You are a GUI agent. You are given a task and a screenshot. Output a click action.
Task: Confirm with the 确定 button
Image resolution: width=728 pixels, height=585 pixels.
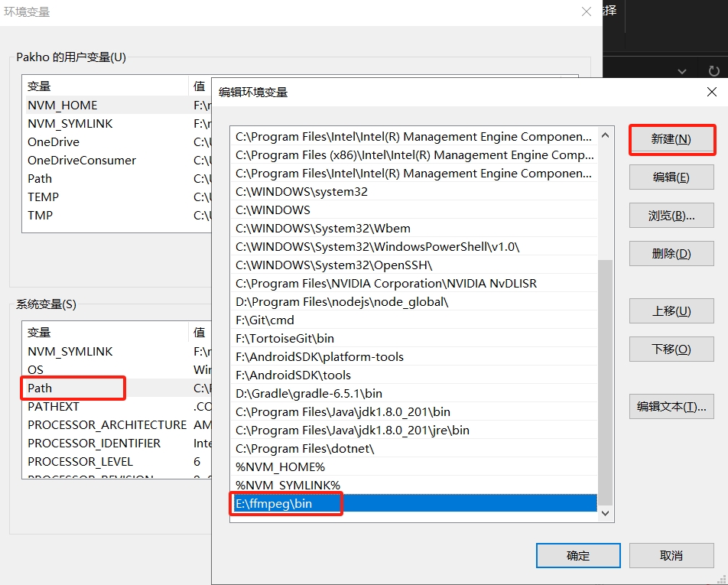577,556
